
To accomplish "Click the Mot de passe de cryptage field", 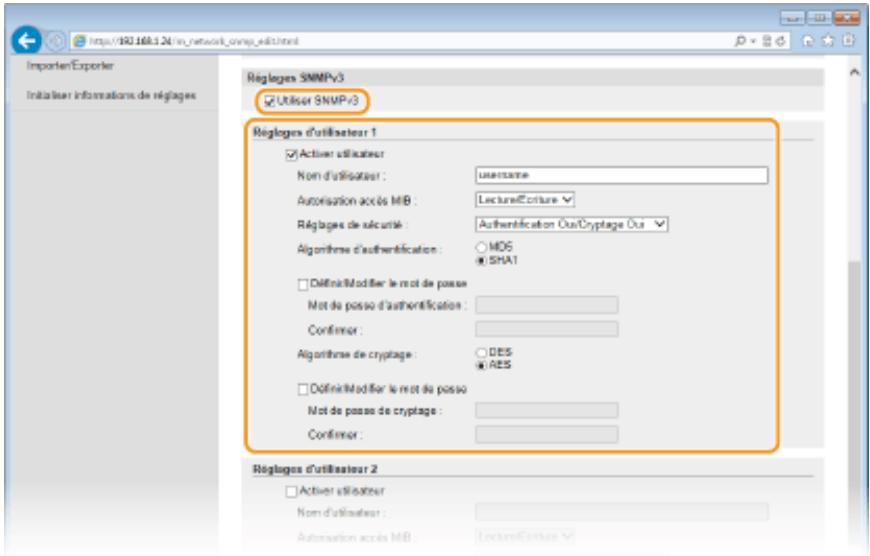I will point(547,410).
